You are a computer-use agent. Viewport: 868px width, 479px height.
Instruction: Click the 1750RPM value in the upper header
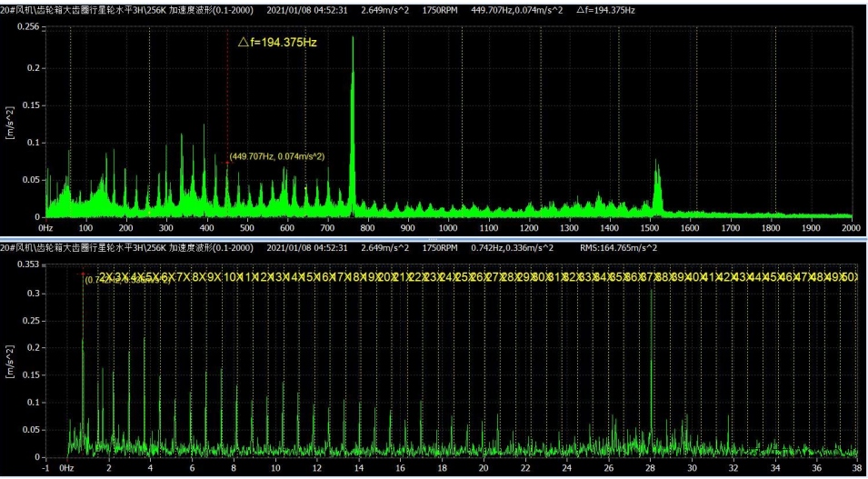[x=442, y=10]
